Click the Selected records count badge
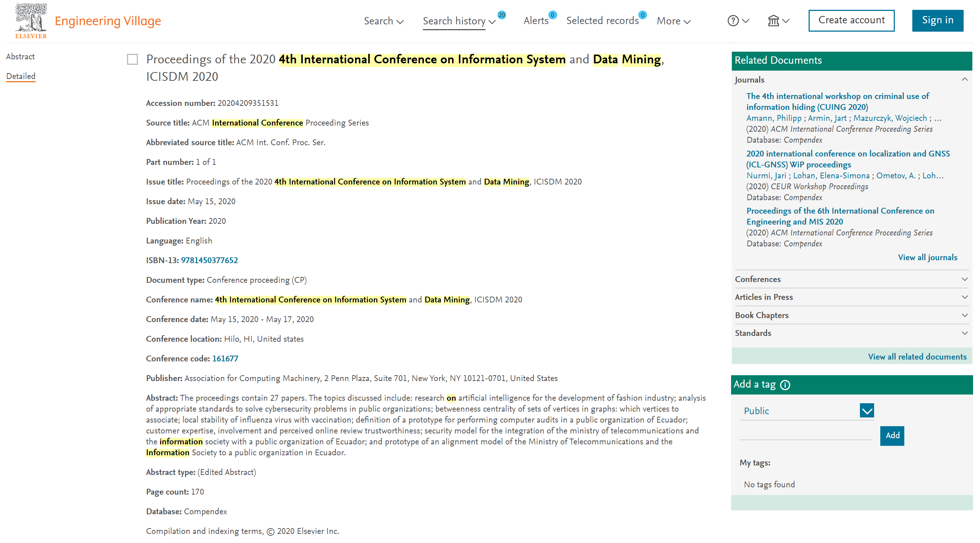 pos(642,15)
